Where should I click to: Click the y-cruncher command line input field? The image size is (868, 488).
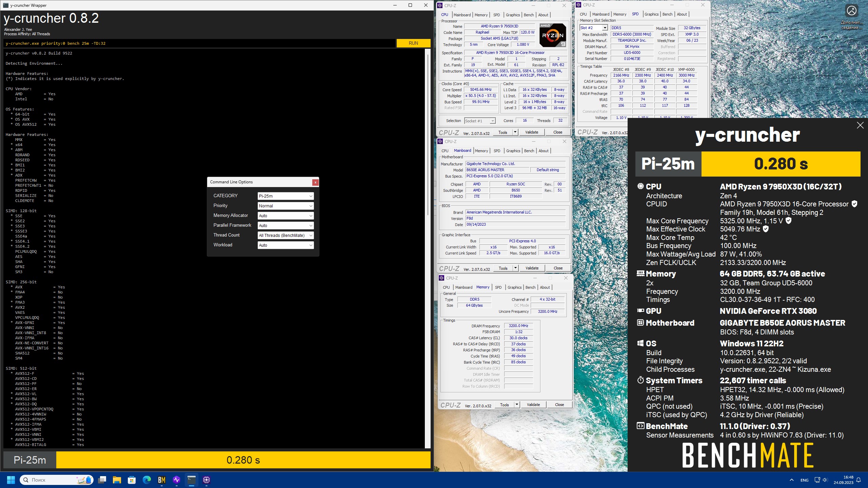(x=199, y=43)
